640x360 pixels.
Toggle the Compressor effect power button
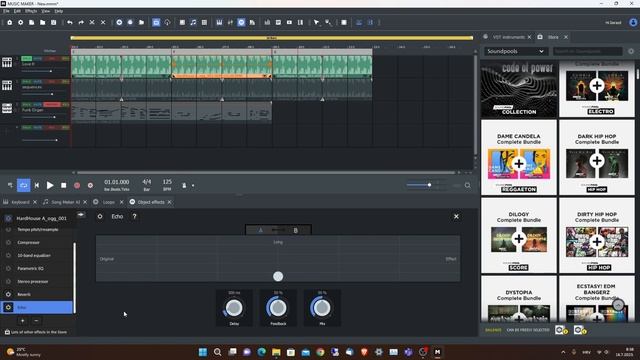8,242
